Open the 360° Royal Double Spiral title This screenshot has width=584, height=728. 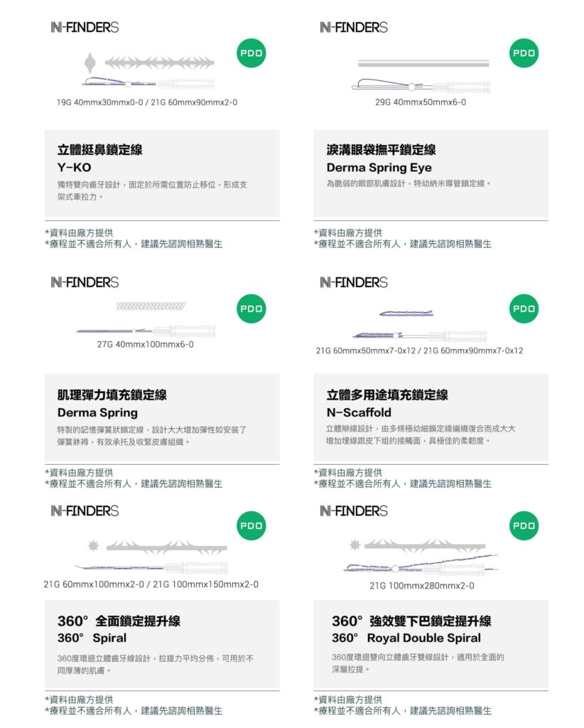(406, 638)
